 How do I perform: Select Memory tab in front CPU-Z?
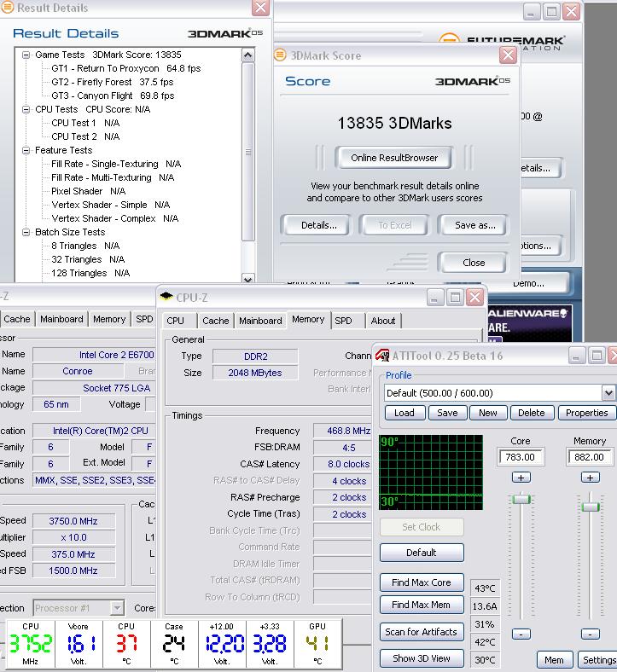pyautogui.click(x=308, y=319)
